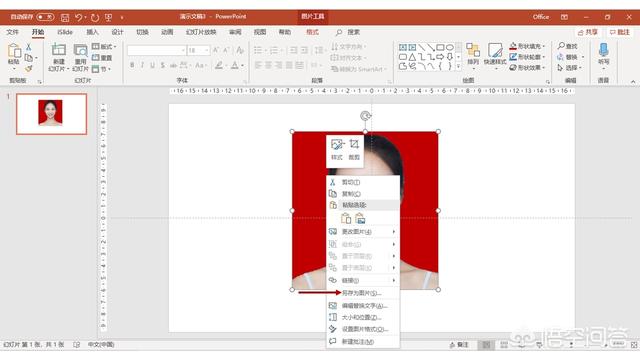Toggle Underline formatting button
Viewport: 640px width, 360px height.
(152, 65)
